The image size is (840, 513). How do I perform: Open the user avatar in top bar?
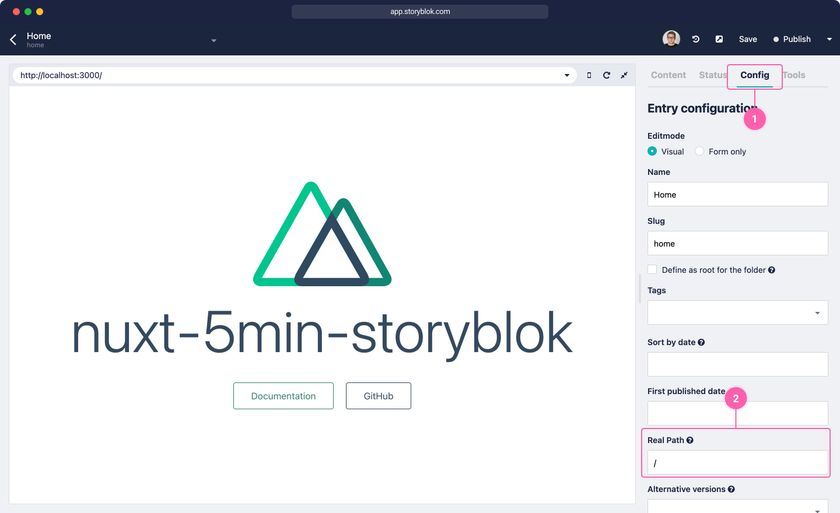click(671, 39)
